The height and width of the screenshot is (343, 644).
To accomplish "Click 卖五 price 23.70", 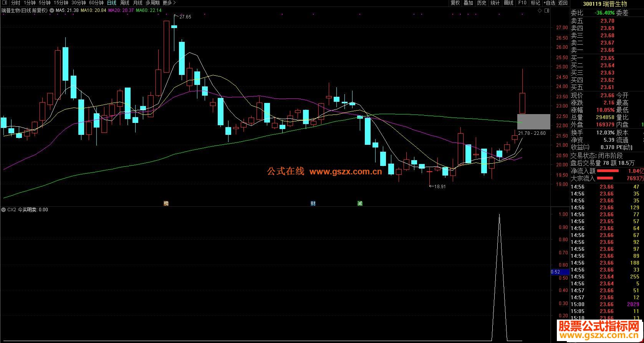I will coord(608,21).
